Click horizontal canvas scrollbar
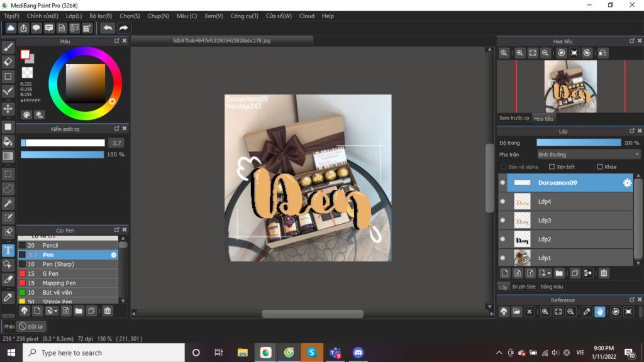This screenshot has width=644, height=362. coord(313,314)
